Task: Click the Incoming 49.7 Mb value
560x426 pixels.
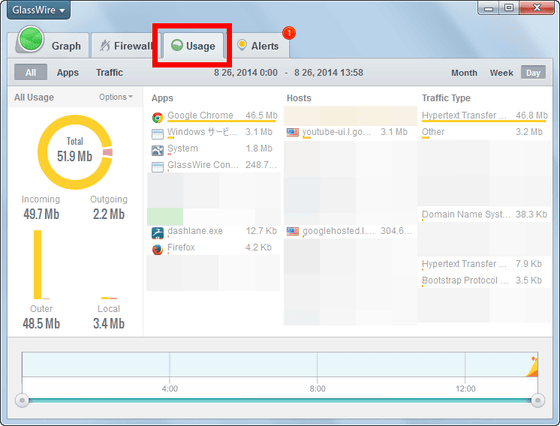Action: point(41,214)
